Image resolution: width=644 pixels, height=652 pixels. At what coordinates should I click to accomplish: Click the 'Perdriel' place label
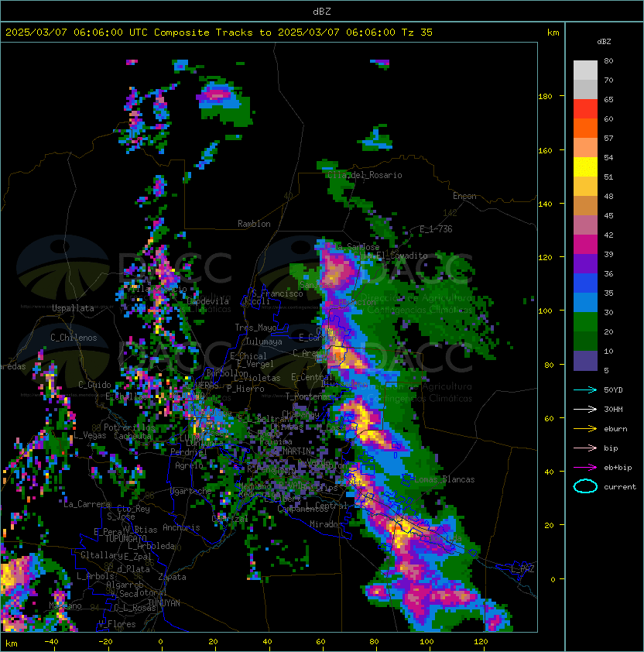[x=188, y=452]
